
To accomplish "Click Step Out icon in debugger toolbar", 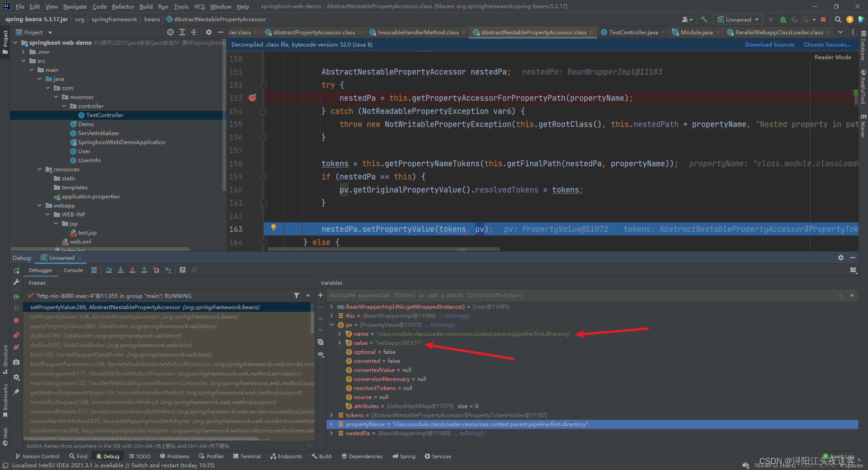I will click(144, 270).
